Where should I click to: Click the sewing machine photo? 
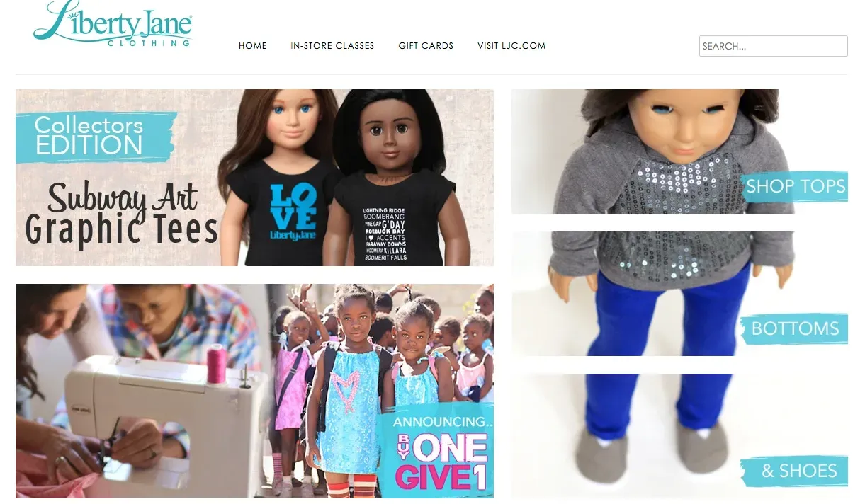click(142, 391)
